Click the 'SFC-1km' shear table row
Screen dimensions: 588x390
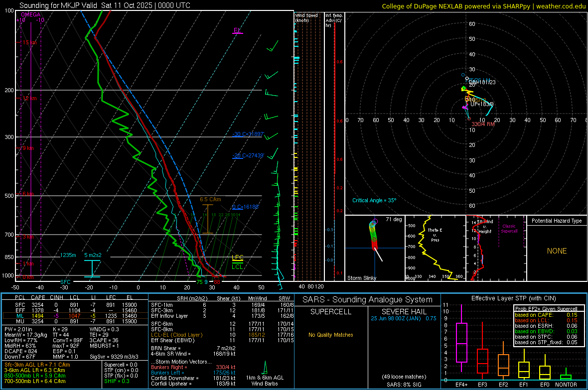coord(221,305)
